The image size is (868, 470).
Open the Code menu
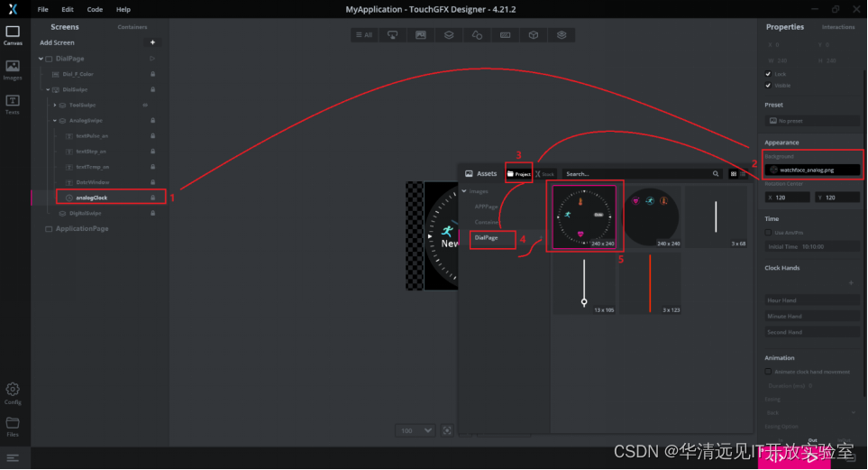(95, 9)
